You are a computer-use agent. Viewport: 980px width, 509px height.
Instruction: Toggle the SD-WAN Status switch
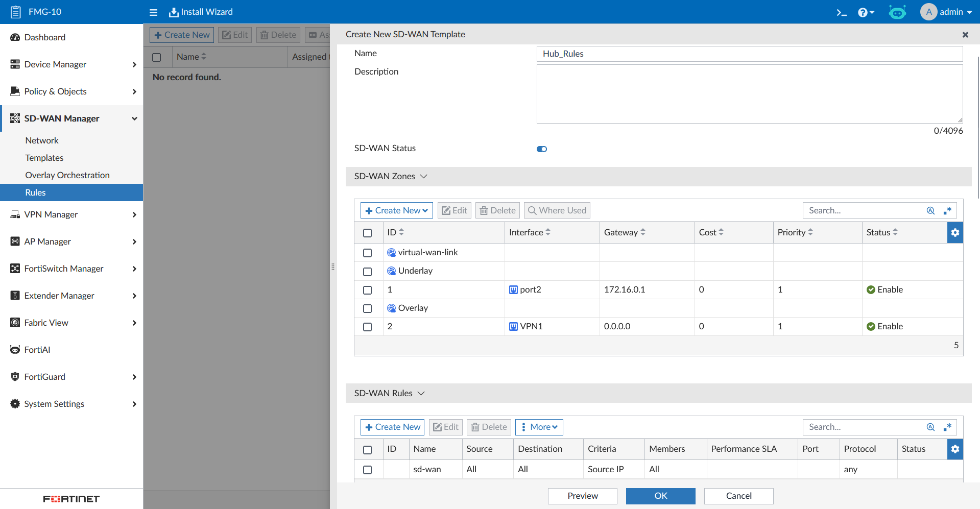click(541, 149)
